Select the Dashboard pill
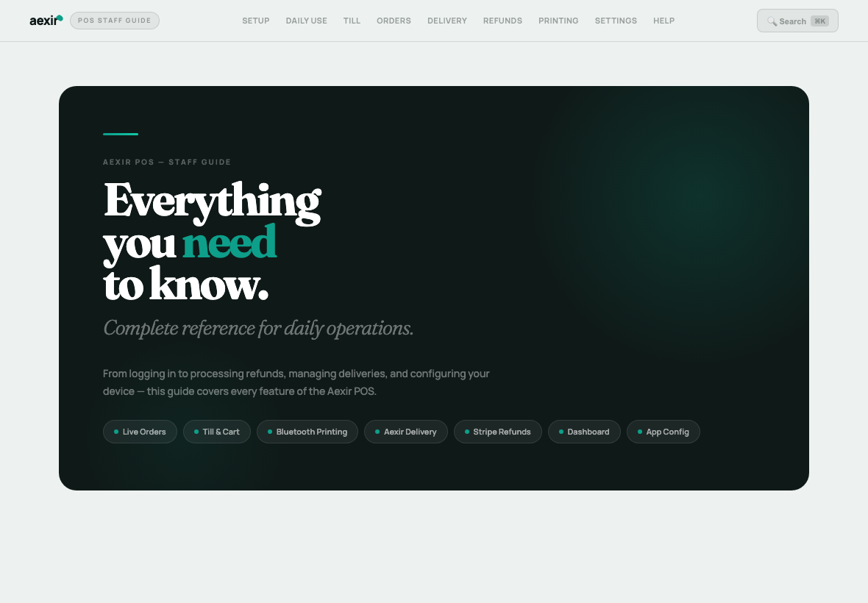 (584, 432)
